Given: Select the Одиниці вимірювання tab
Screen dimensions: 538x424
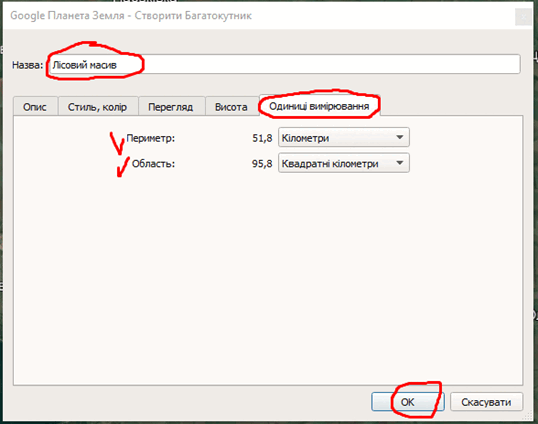Looking at the screenshot, I should pyautogui.click(x=319, y=106).
